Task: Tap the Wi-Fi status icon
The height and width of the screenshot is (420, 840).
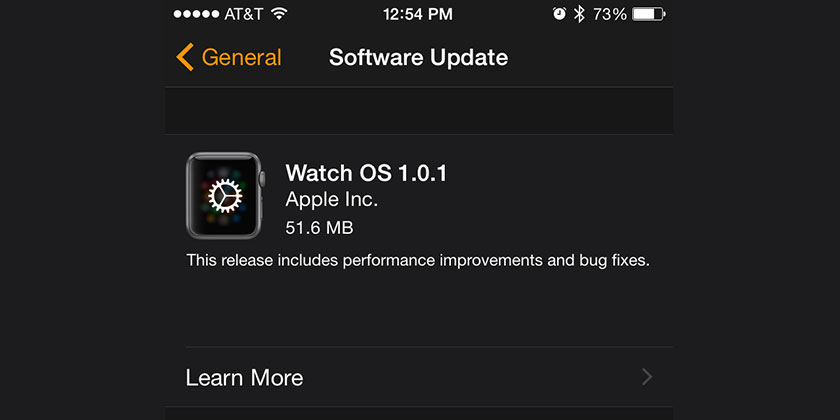Action: point(278,14)
